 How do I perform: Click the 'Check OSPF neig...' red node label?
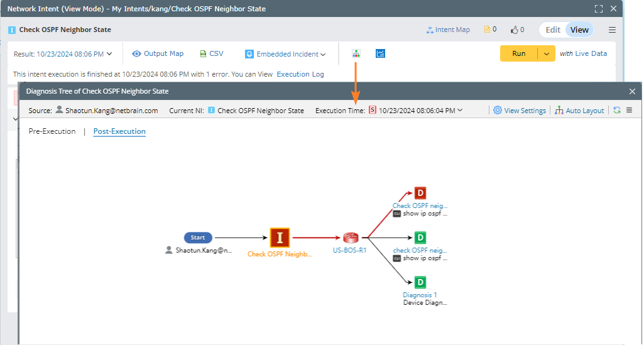[x=420, y=205]
